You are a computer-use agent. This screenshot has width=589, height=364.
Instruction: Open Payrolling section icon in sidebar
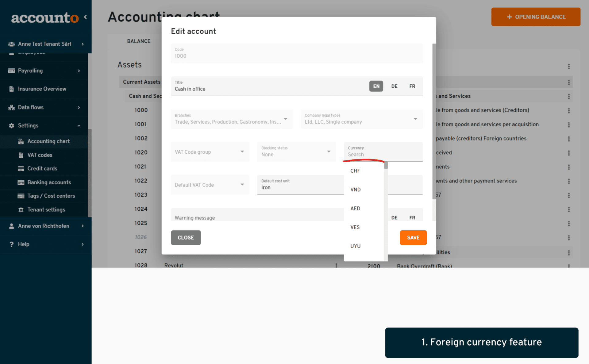11,71
